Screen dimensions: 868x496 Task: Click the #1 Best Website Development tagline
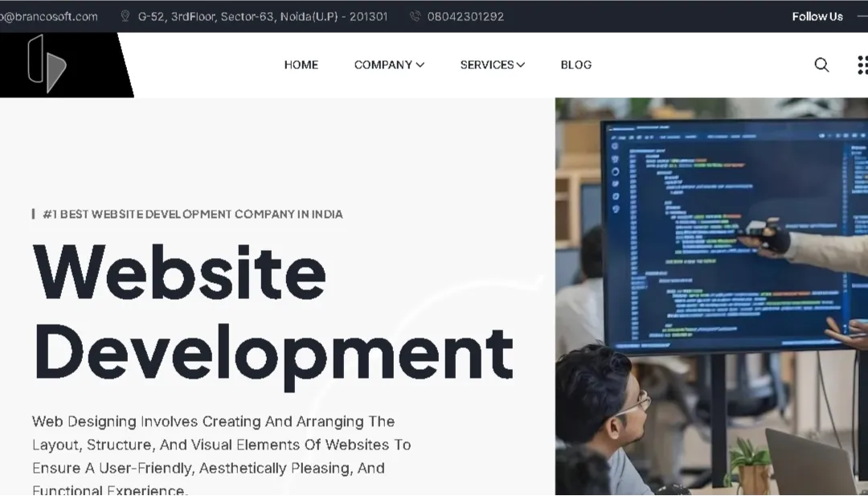[x=192, y=214]
